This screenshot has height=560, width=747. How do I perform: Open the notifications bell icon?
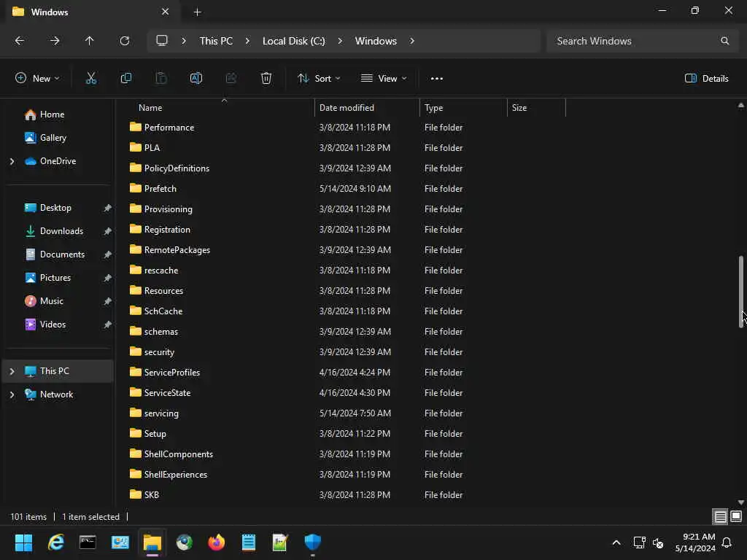point(727,542)
